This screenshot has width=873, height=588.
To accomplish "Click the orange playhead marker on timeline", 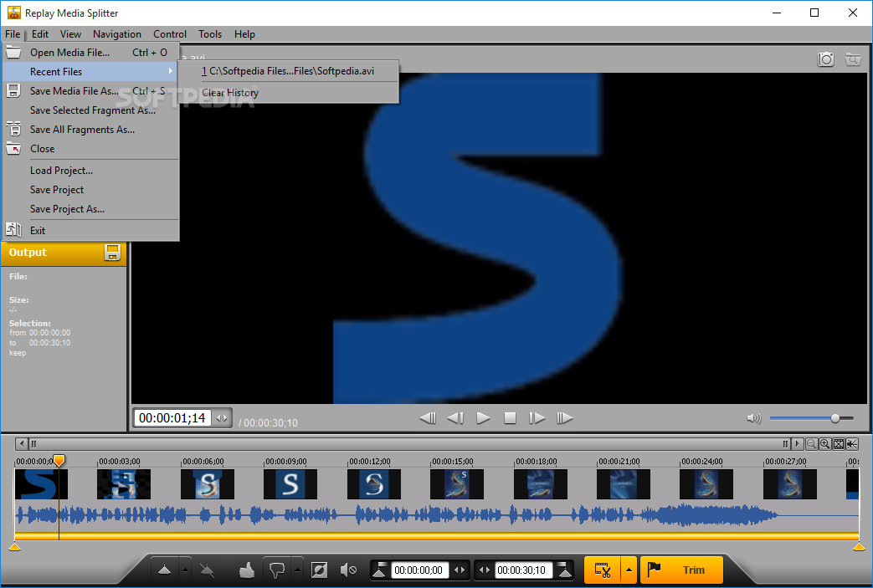I will click(x=59, y=461).
